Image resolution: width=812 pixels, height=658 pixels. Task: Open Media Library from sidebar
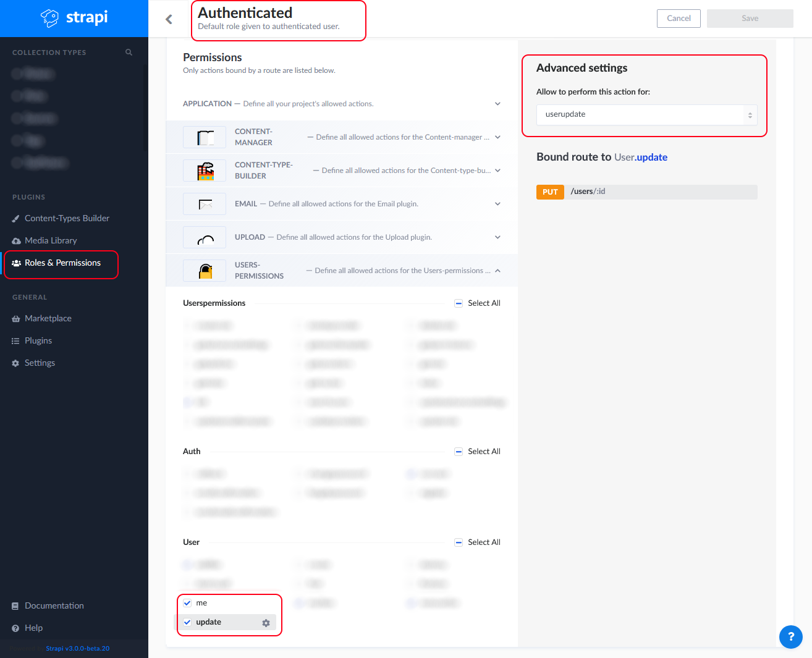[51, 240]
